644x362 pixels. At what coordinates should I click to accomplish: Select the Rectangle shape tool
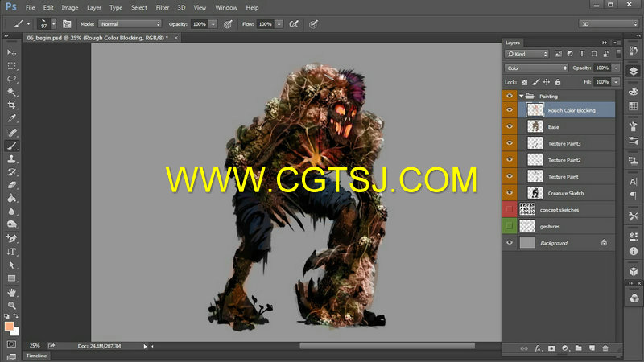[x=11, y=278]
